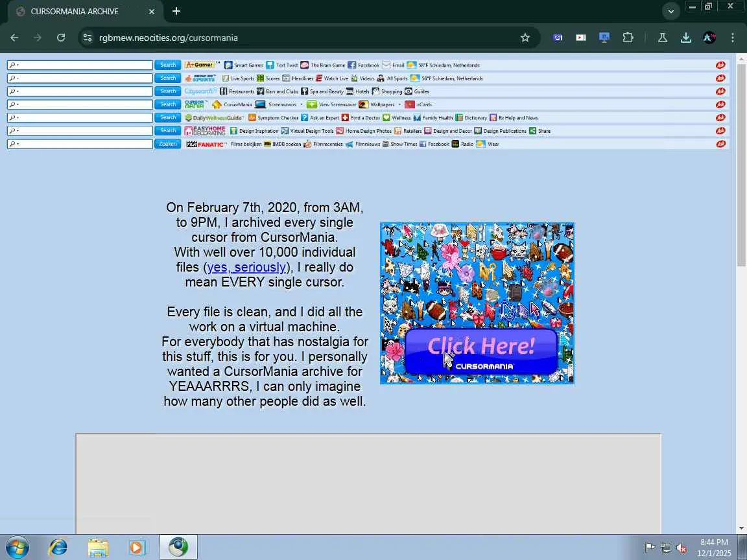Image resolution: width=747 pixels, height=560 pixels.
Task: Open All Sports toolbar item
Action: tap(392, 78)
